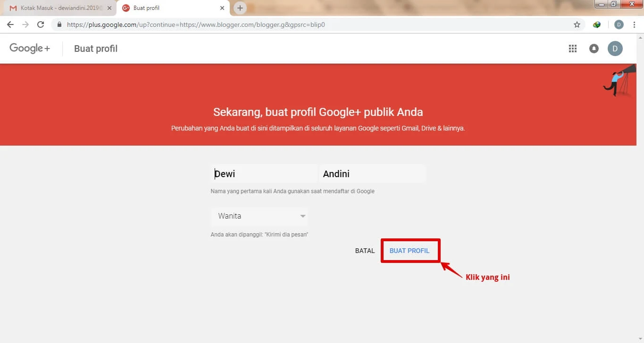Open the Chrome profile avatar in the toolbar

pos(619,24)
